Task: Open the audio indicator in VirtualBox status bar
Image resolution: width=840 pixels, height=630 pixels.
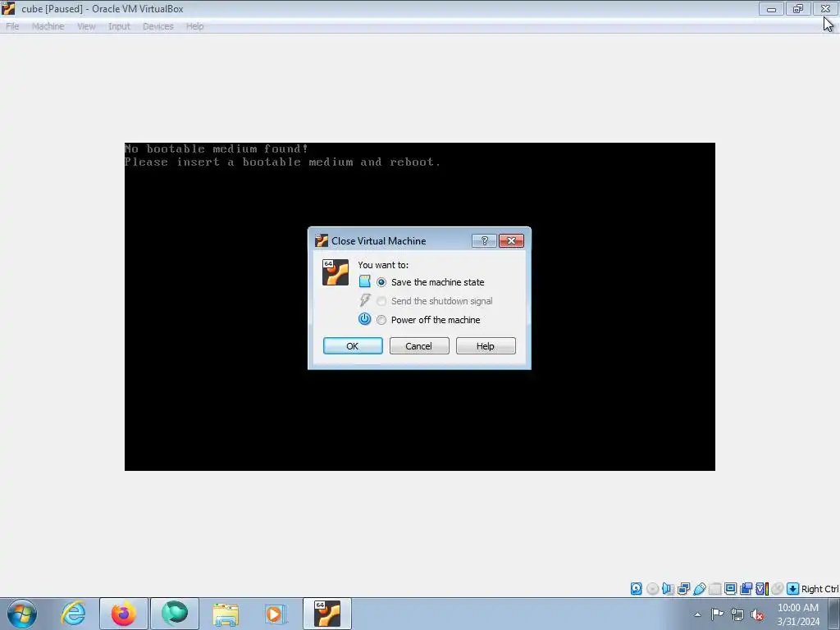Action: [668, 589]
